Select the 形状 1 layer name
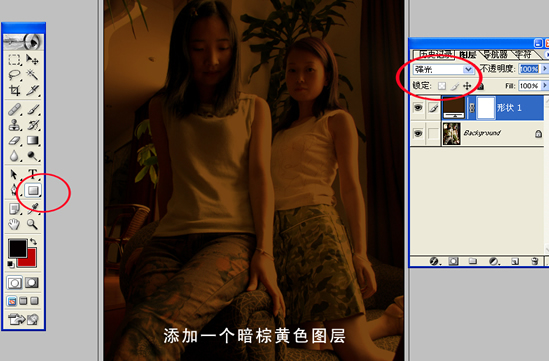549x361 pixels. (x=509, y=107)
